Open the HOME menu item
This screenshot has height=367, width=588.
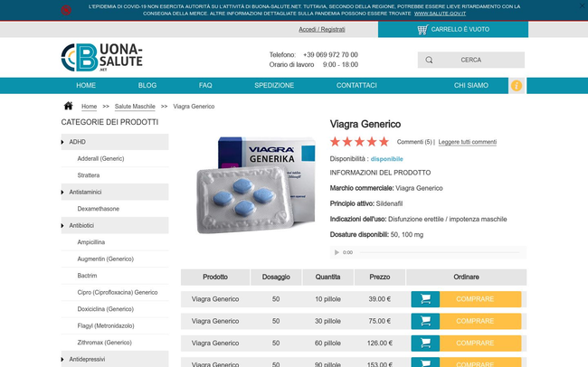pos(86,86)
